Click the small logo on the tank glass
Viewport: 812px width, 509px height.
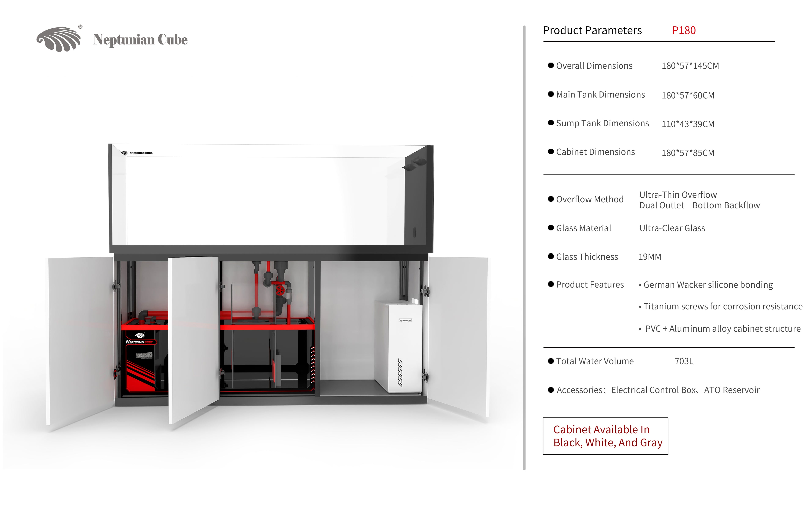(x=136, y=153)
